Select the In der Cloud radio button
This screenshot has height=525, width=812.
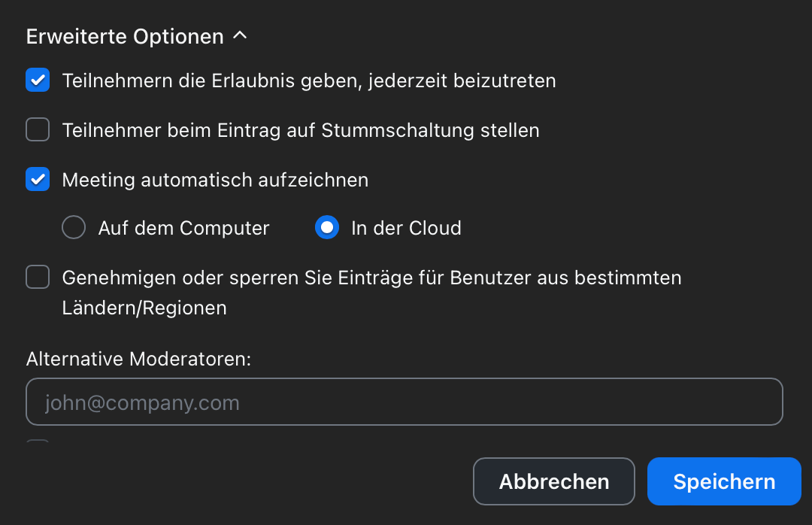click(327, 227)
